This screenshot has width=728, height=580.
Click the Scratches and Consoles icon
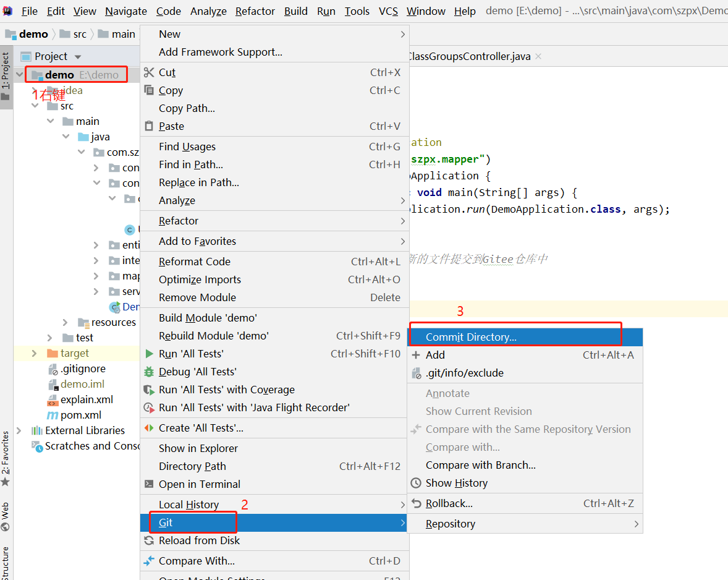[x=37, y=446]
